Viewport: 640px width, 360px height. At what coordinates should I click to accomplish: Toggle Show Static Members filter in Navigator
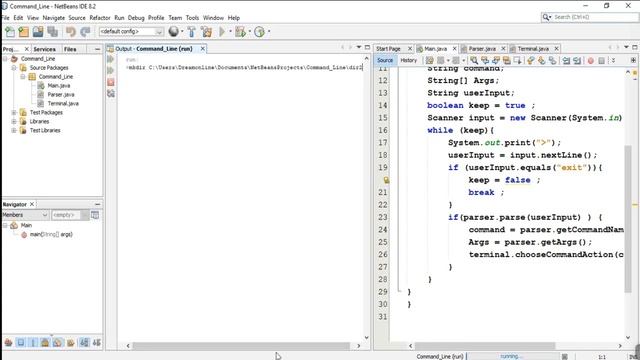[x=33, y=342]
